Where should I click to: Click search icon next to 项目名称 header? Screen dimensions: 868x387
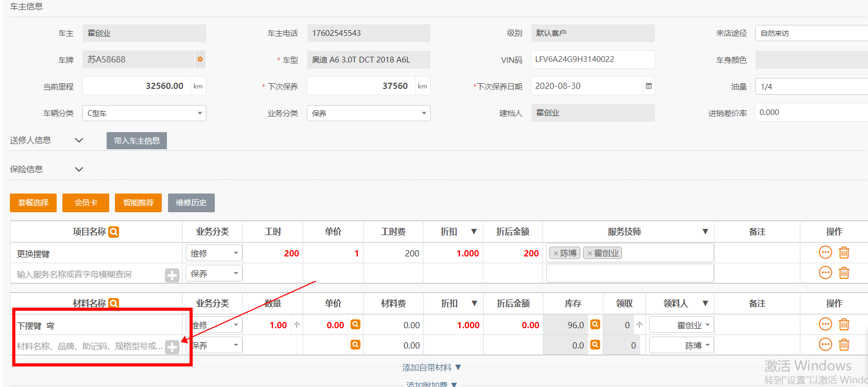pos(114,232)
